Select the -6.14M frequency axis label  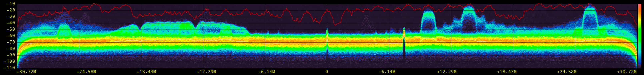click(266, 72)
